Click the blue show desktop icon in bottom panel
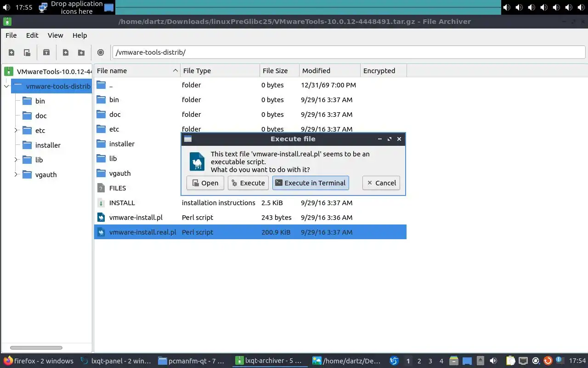The width and height of the screenshot is (588, 368). [x=467, y=361]
